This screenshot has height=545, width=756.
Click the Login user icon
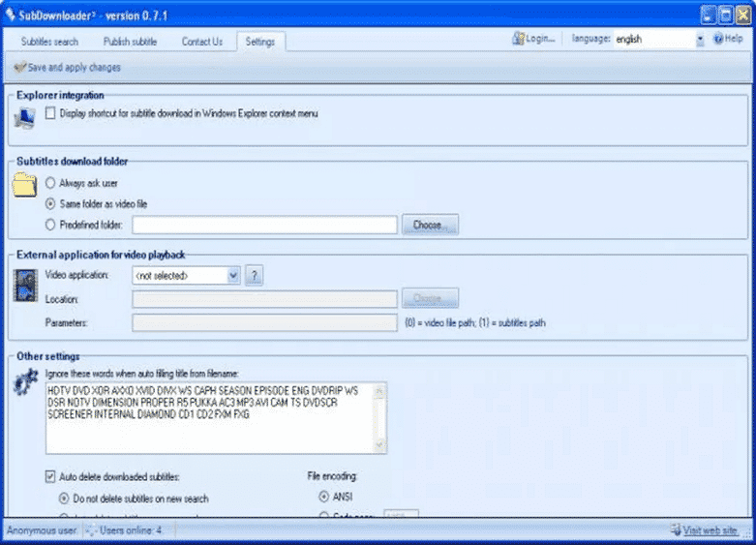[x=519, y=40]
